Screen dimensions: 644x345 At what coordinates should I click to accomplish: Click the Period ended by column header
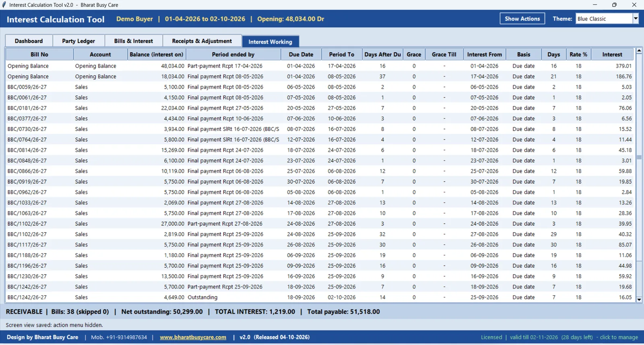pos(233,54)
